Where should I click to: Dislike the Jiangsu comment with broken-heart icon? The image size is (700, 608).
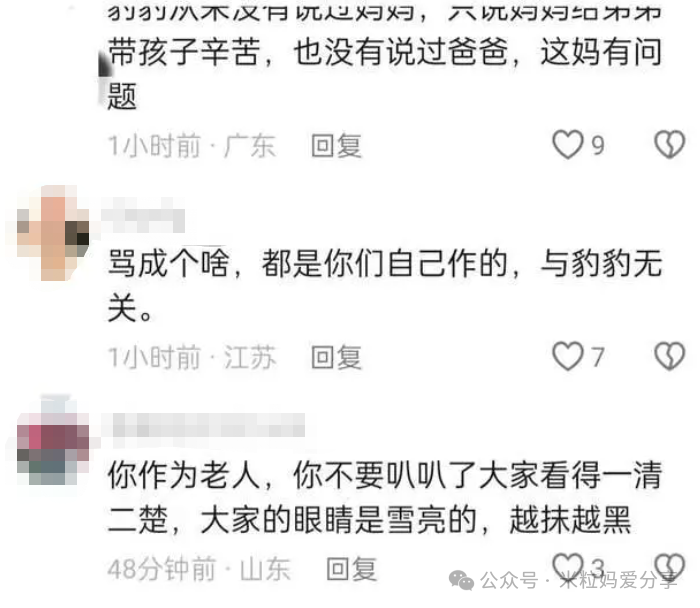669,356
